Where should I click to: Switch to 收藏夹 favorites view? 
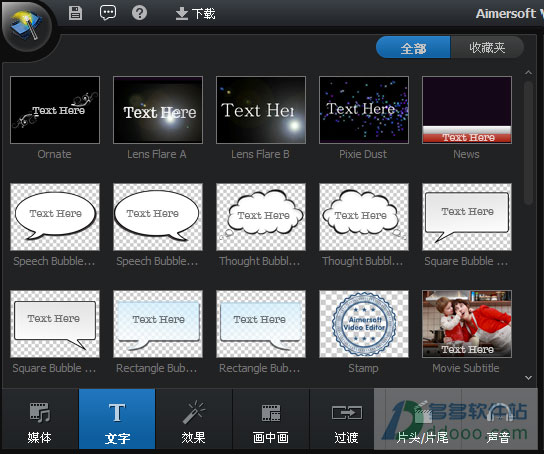pyautogui.click(x=487, y=48)
